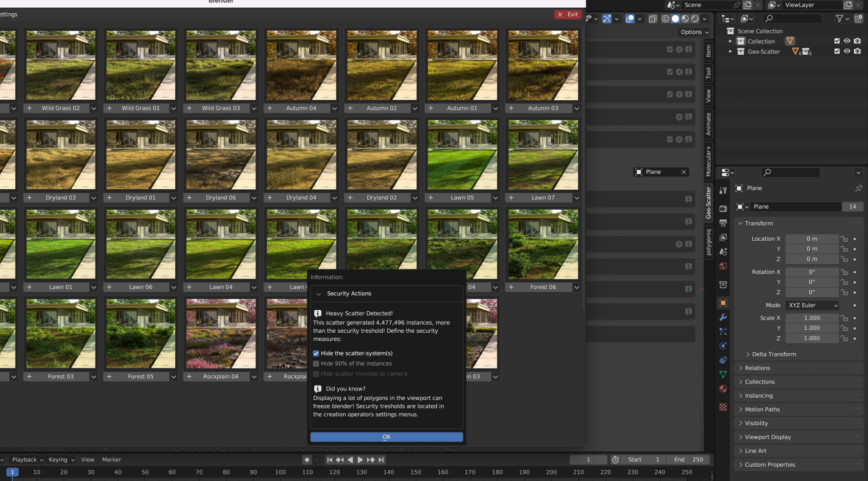Disable render camera for Collection row
Image resolution: width=868 pixels, height=481 pixels.
tap(857, 41)
